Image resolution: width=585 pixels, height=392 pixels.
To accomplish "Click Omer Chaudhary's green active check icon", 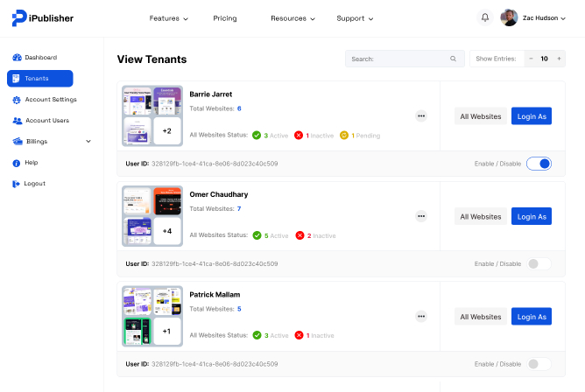I will click(x=257, y=235).
